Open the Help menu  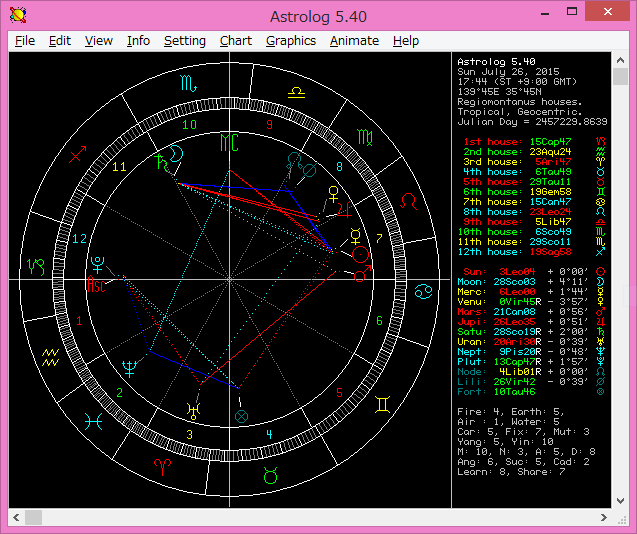[x=405, y=41]
